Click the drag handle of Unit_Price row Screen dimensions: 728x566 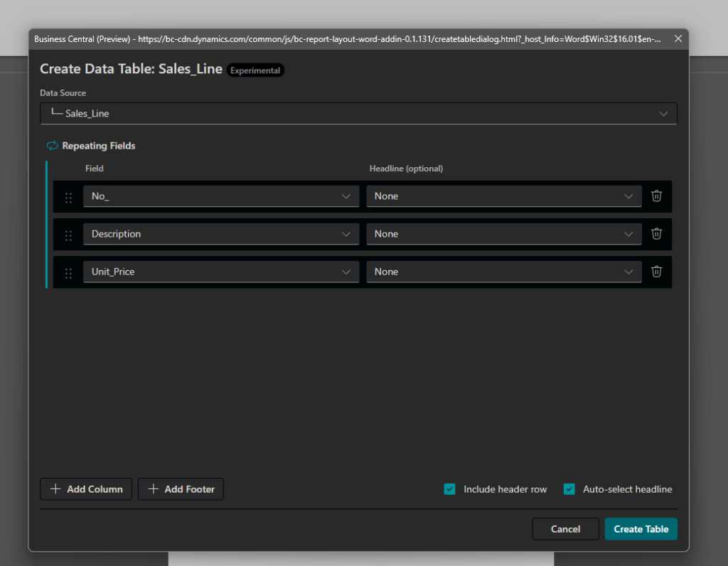[x=68, y=274]
